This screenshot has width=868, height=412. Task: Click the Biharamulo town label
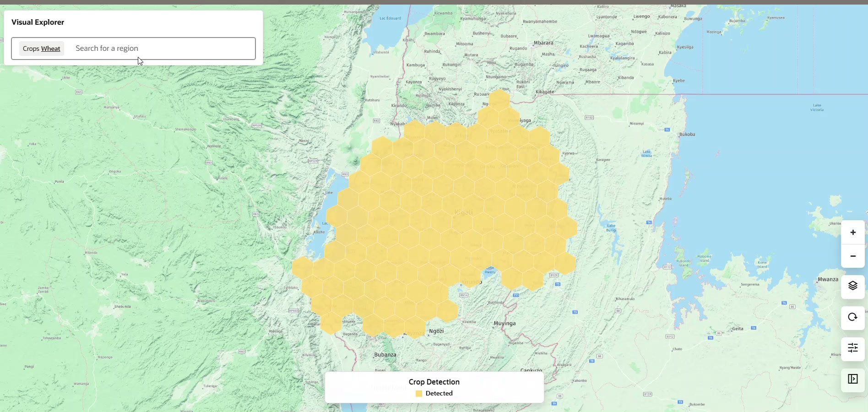click(x=625, y=299)
